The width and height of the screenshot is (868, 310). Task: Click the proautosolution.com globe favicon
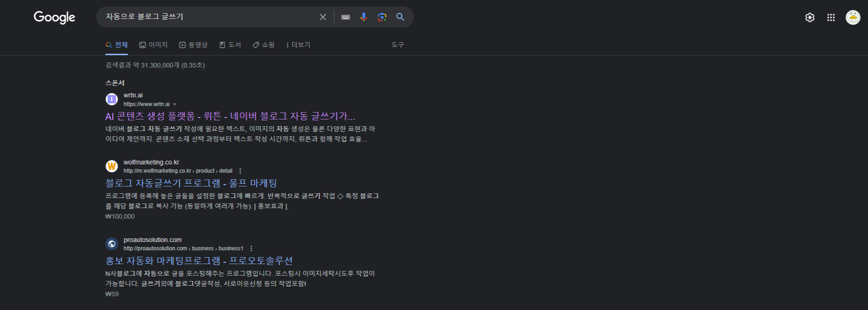click(112, 244)
